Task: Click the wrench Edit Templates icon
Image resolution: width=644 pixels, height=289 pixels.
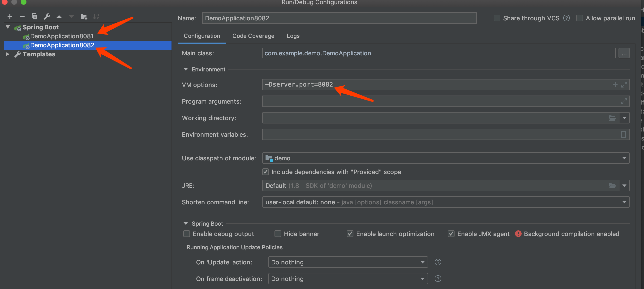Action: 47,17
